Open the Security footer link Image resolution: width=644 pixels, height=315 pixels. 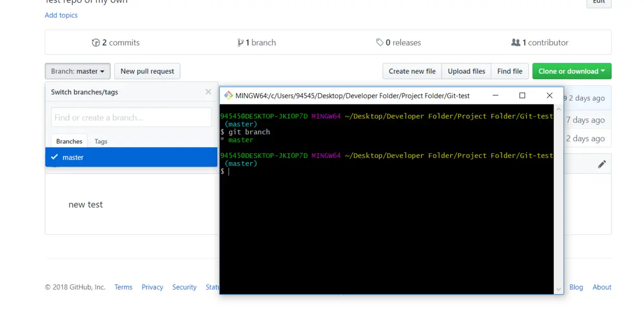(x=184, y=287)
